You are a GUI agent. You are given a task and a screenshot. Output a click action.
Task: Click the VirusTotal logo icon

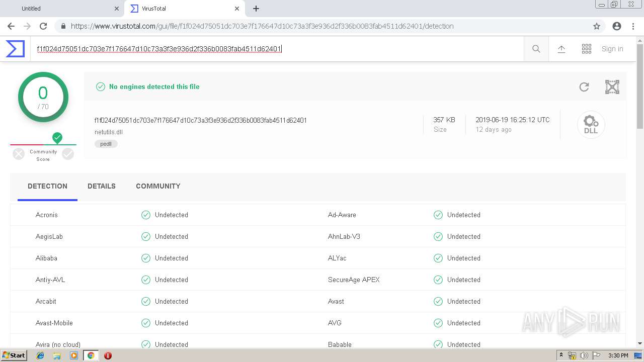coord(15,49)
